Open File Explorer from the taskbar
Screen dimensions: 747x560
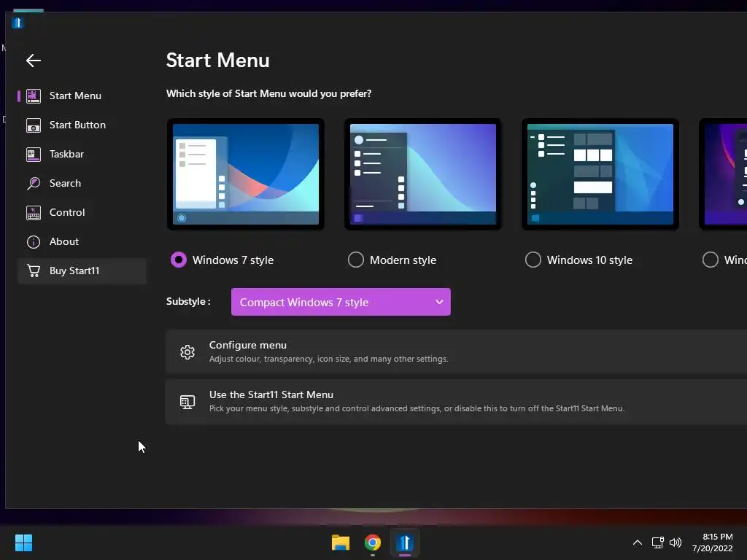340,542
